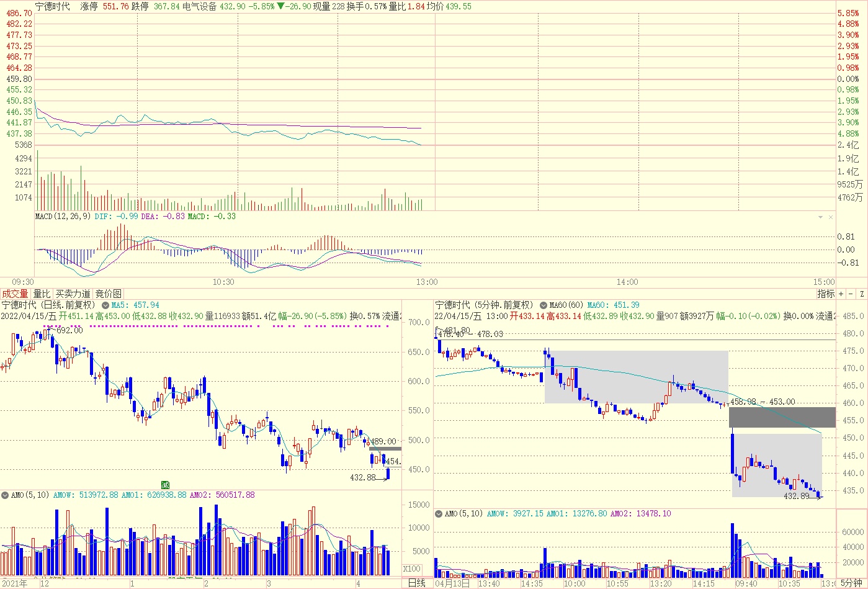Click the dark gap bar on daily chart

(x=385, y=448)
